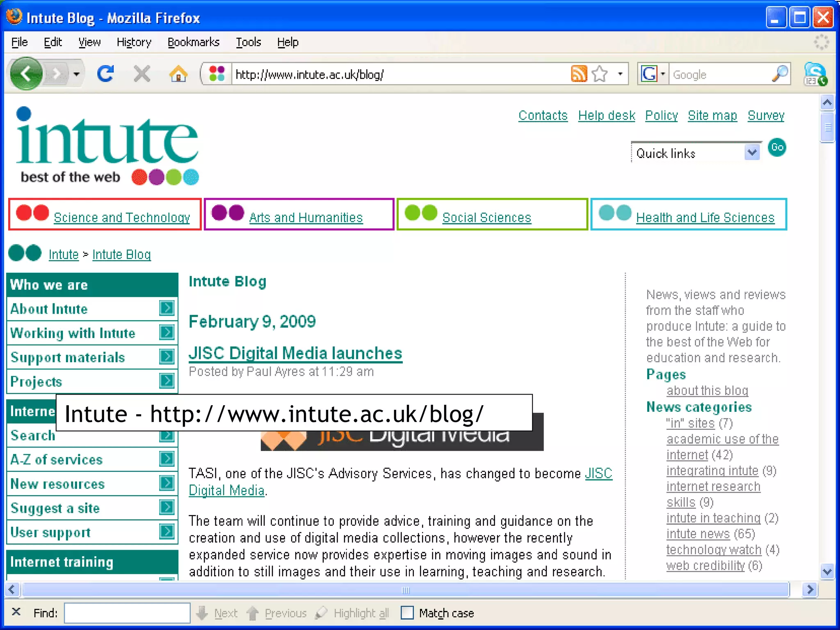Close the Find bar
This screenshot has width=840, height=630.
[16, 612]
